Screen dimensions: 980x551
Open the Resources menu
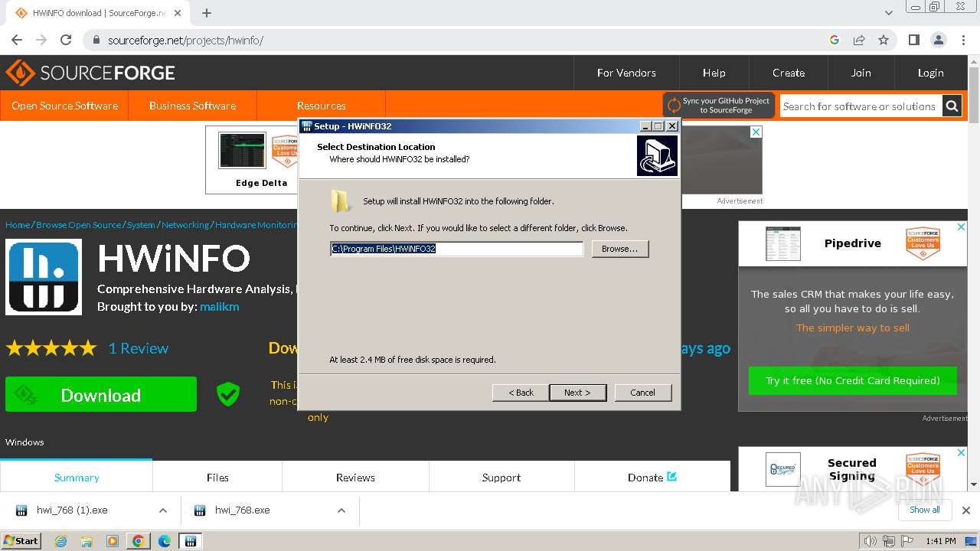321,106
